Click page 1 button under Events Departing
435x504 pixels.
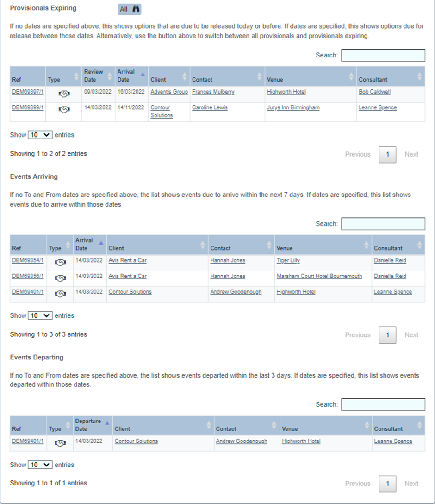[387, 484]
